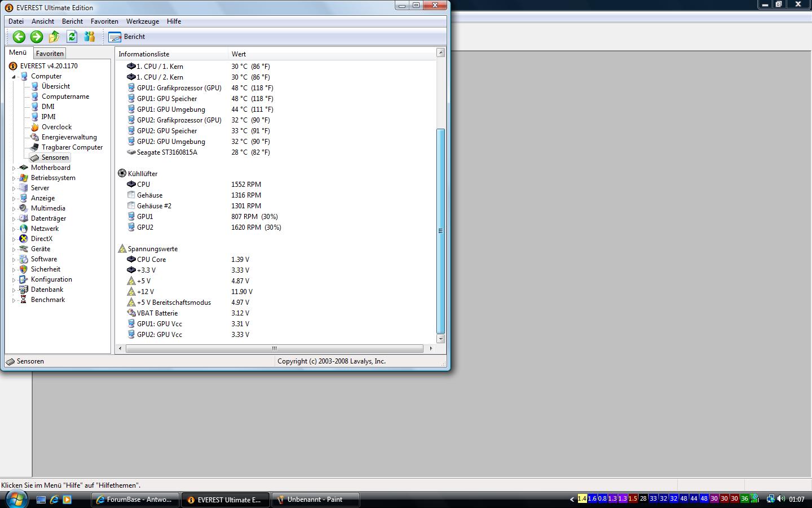Click the scroll up arrow of the list
This screenshot has width=812, height=508.
pyautogui.click(x=441, y=52)
